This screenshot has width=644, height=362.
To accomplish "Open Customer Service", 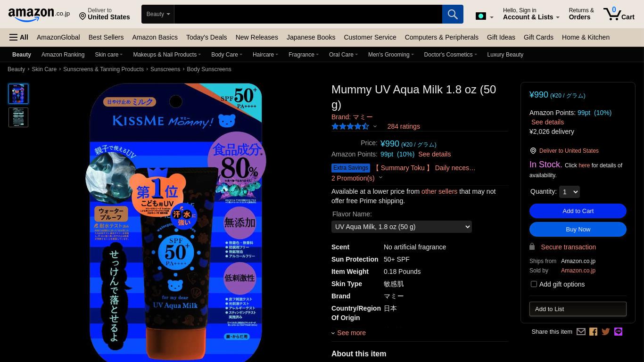I will pos(370,37).
